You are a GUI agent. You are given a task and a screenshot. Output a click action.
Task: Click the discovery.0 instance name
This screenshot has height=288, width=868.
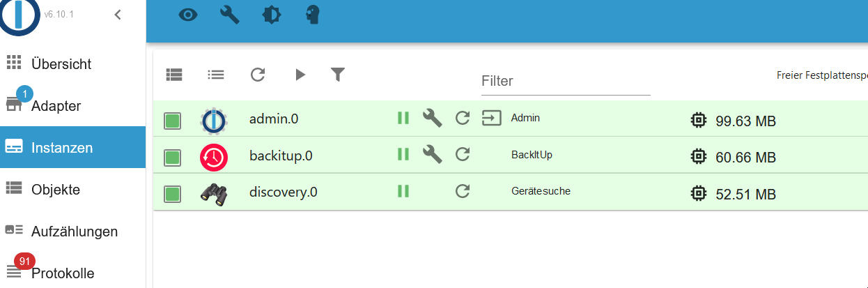coord(283,192)
